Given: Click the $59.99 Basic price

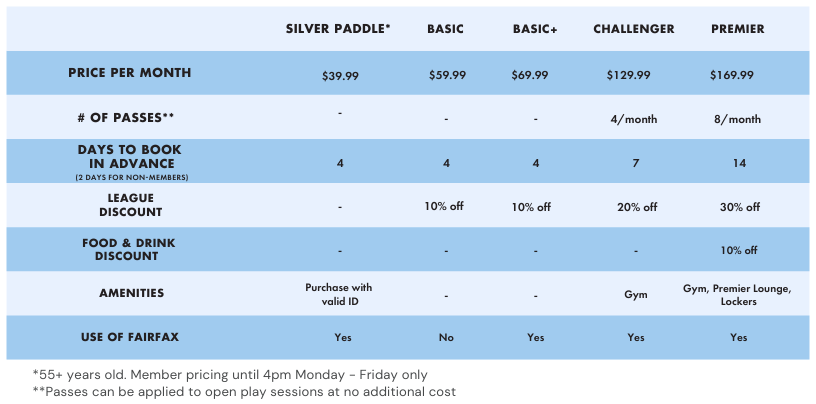Looking at the screenshot, I should tap(446, 75).
